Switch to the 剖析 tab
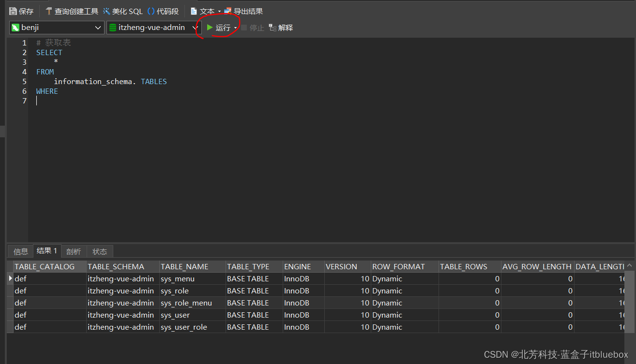This screenshot has height=364, width=636. coord(74,251)
